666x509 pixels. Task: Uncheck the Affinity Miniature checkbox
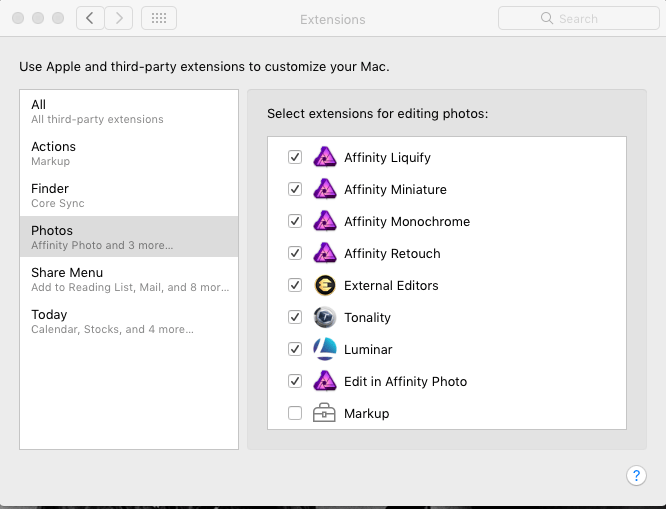(x=295, y=189)
